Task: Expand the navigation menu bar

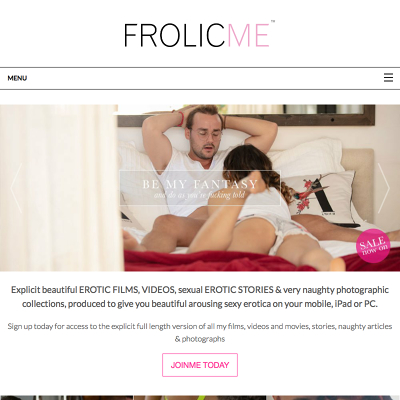Action: [200, 78]
